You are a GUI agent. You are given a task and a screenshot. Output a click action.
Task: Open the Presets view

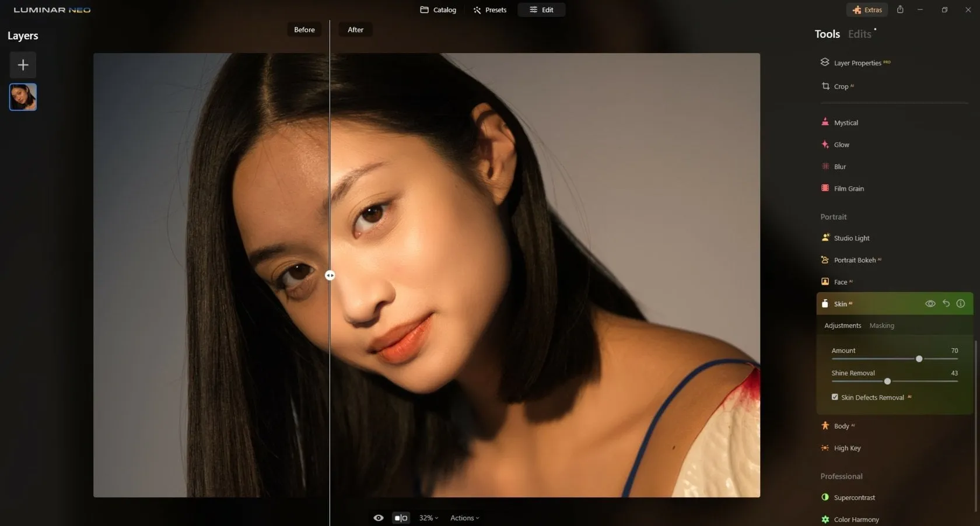tap(489, 9)
